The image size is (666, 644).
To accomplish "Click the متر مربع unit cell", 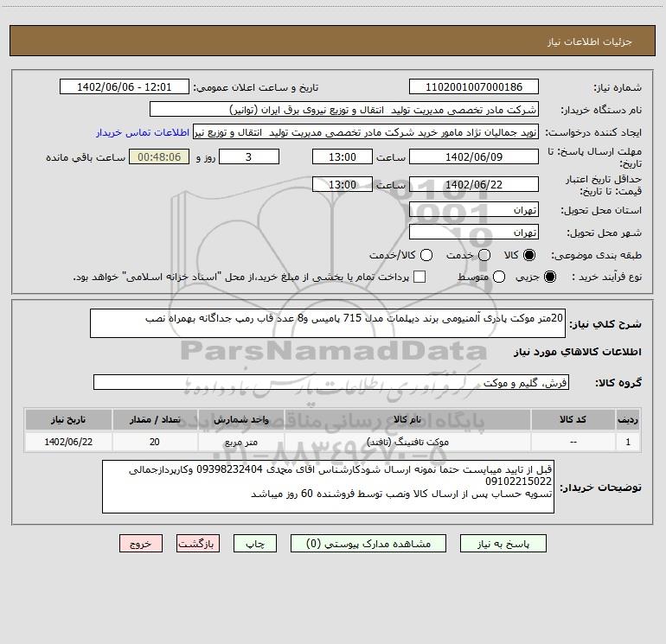I will pyautogui.click(x=240, y=442).
